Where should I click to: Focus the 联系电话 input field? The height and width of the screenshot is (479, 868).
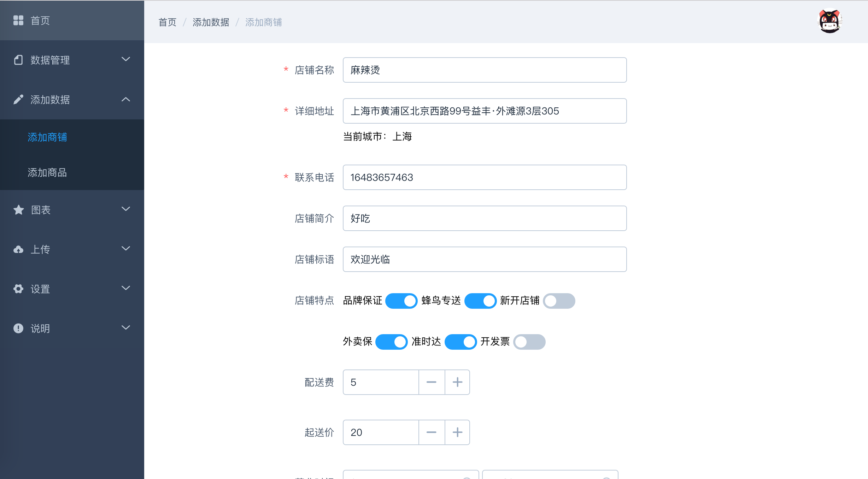(485, 177)
